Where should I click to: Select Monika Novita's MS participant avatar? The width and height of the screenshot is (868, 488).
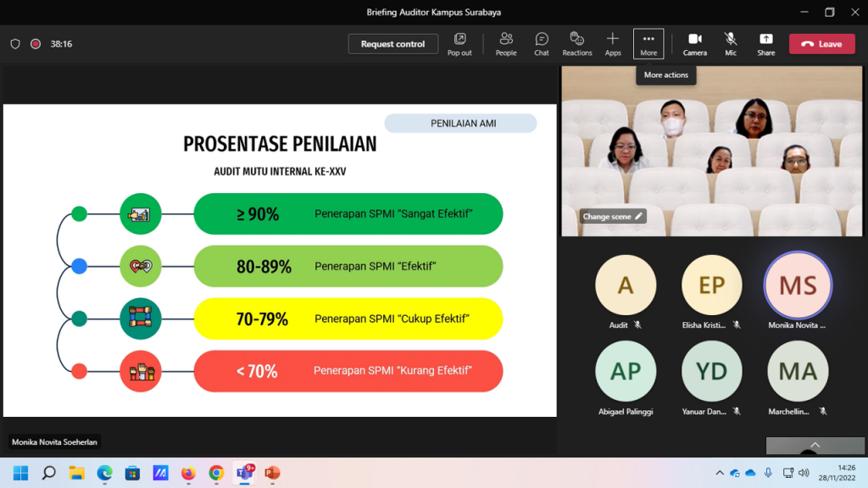point(798,286)
